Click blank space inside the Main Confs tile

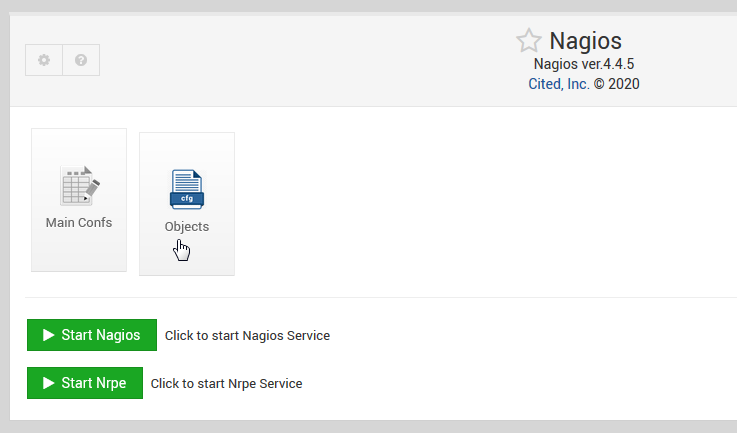[x=79, y=250]
